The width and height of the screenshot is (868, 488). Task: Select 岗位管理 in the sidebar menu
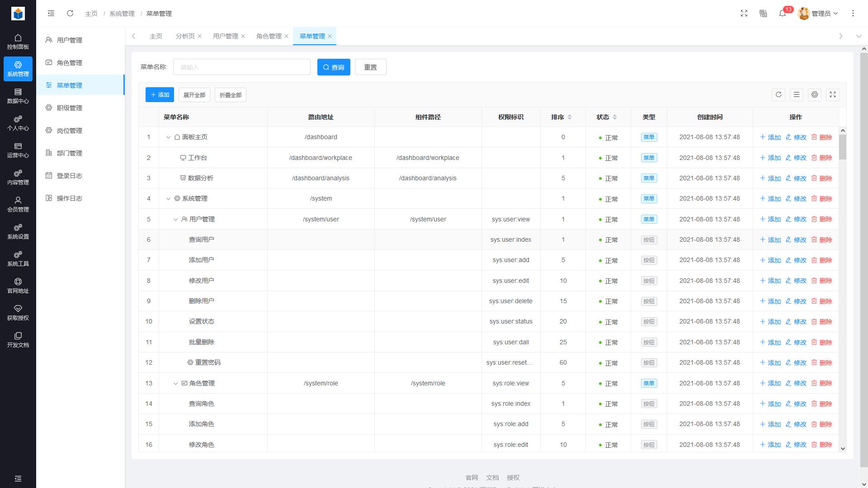pyautogui.click(x=70, y=130)
